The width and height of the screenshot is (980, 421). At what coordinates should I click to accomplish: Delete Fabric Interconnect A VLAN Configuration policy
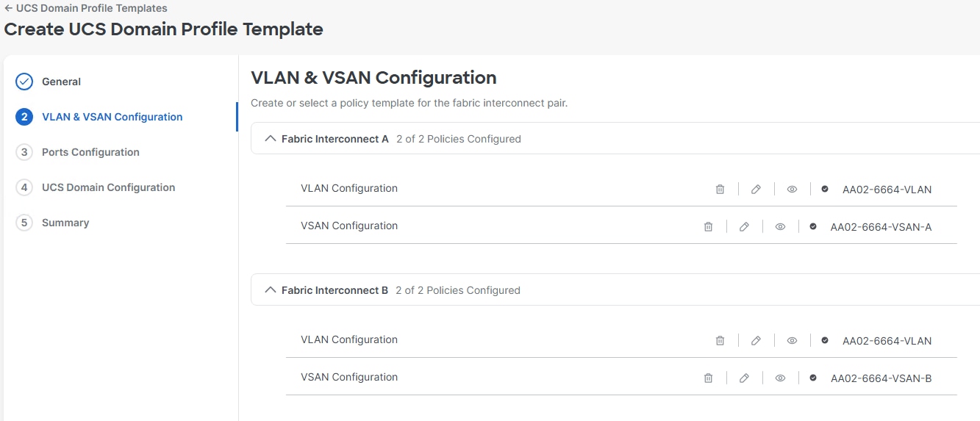[720, 189]
